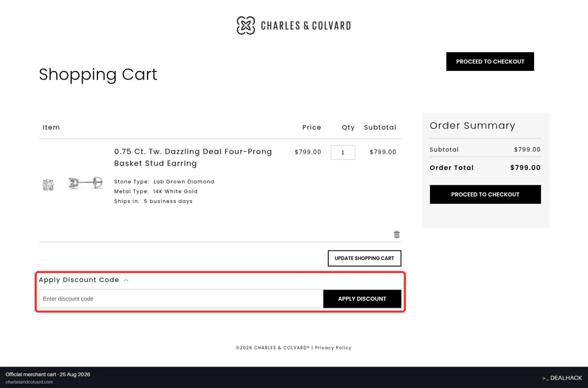Click the '14K White Gold' metal type text
Image resolution: width=588 pixels, height=388 pixels.
(175, 192)
